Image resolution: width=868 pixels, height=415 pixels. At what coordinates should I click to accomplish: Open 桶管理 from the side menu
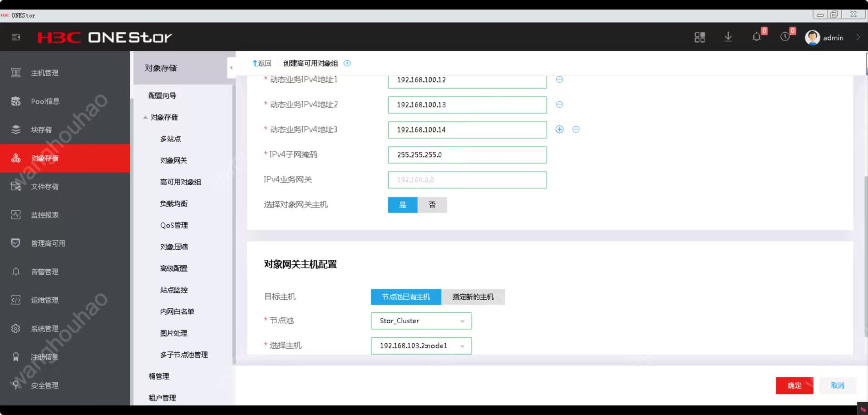click(x=158, y=376)
